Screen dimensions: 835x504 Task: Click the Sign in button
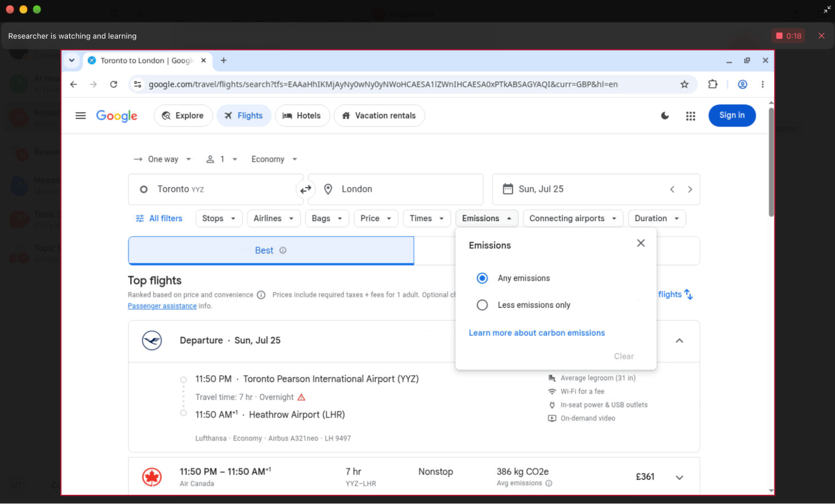pyautogui.click(x=732, y=115)
